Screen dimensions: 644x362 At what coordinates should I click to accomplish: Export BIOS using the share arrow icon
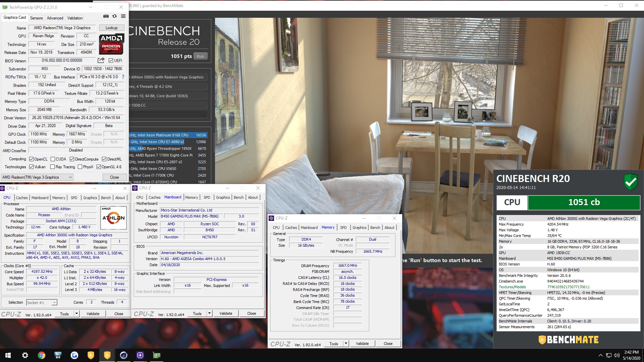coord(101,60)
